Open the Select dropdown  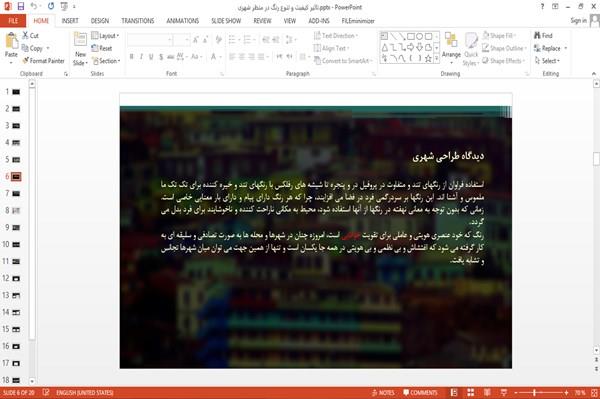pyautogui.click(x=547, y=61)
